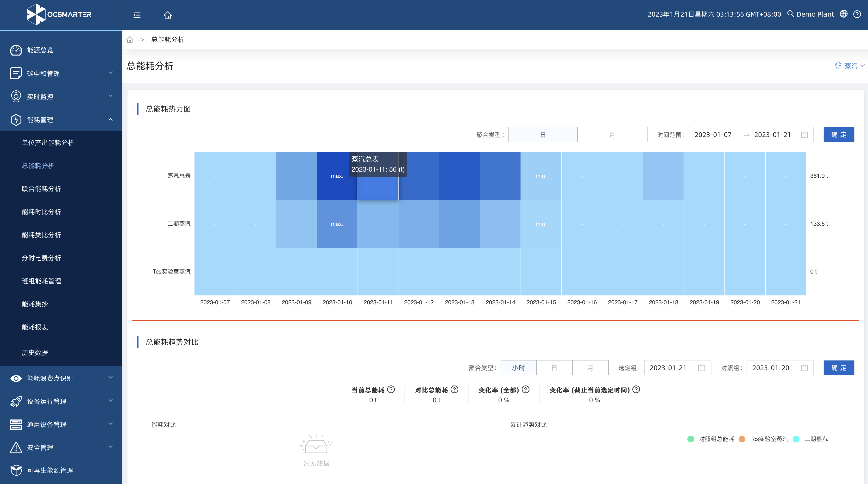Click Demo Plant in the header

click(x=815, y=14)
